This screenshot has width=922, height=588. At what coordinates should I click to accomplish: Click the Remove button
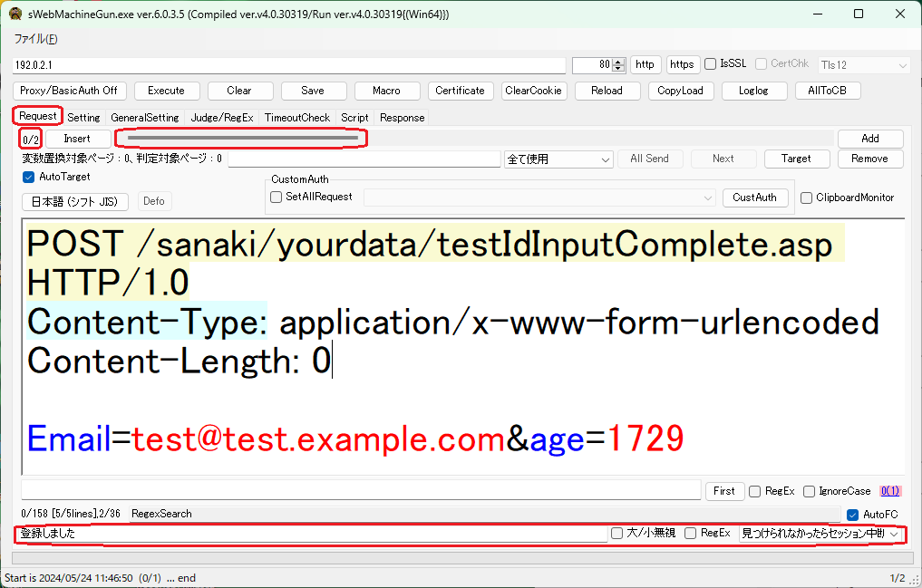869,159
